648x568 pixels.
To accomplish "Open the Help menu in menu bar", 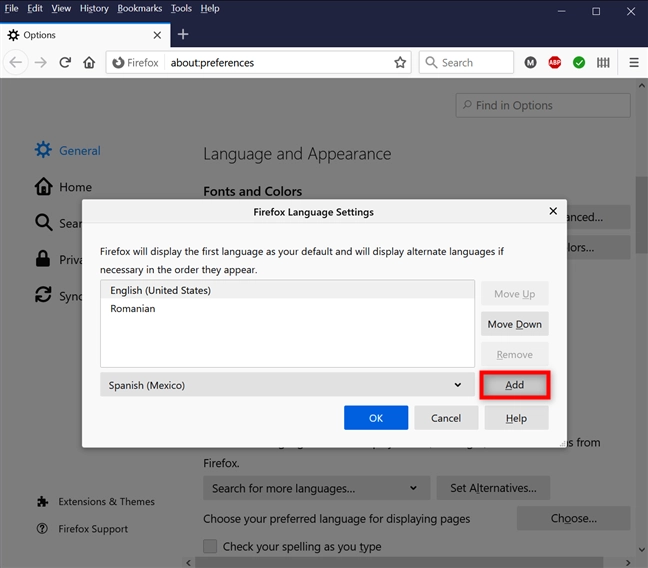I will (x=210, y=8).
